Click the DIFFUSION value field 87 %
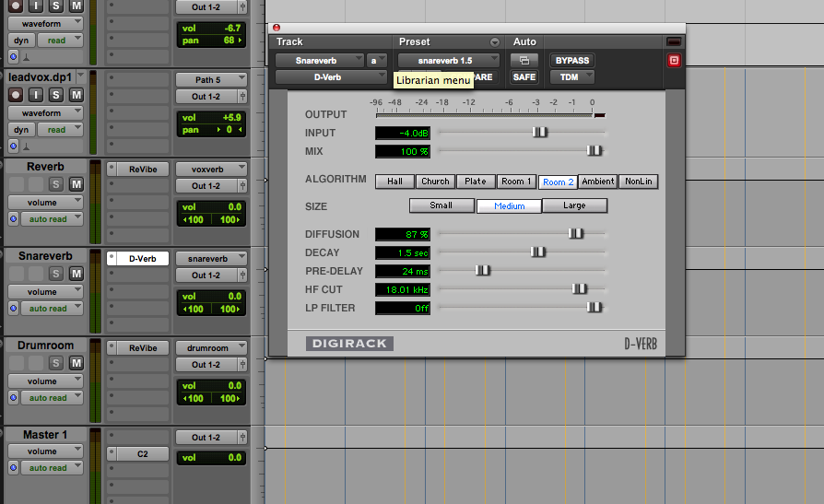The height and width of the screenshot is (504, 824). coord(403,234)
